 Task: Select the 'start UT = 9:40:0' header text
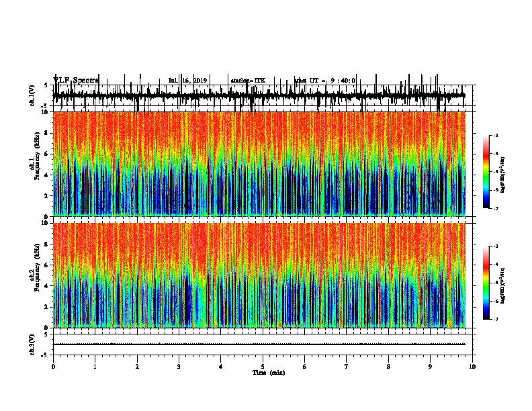click(x=324, y=81)
